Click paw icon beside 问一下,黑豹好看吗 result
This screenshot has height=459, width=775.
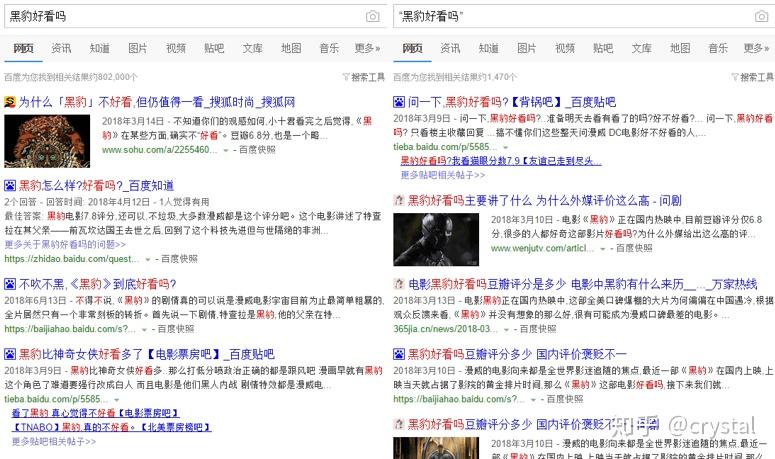coord(399,102)
